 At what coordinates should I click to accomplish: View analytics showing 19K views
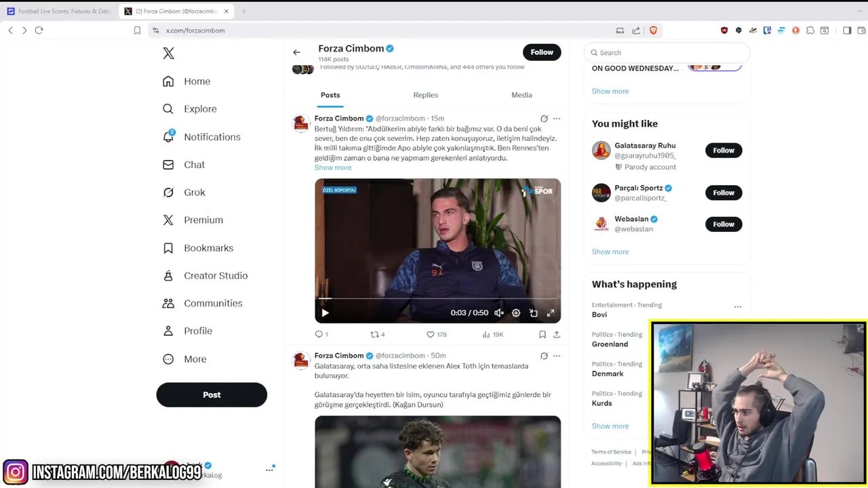[493, 334]
